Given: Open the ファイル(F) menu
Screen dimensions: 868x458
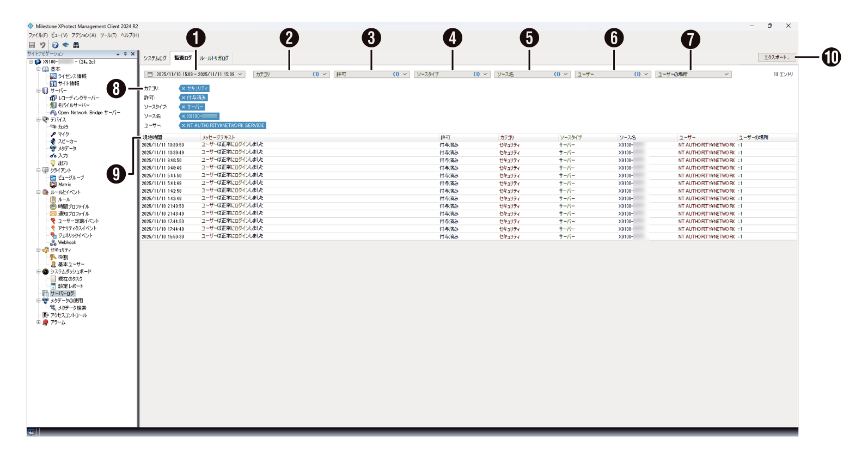Looking at the screenshot, I should click(38, 35).
